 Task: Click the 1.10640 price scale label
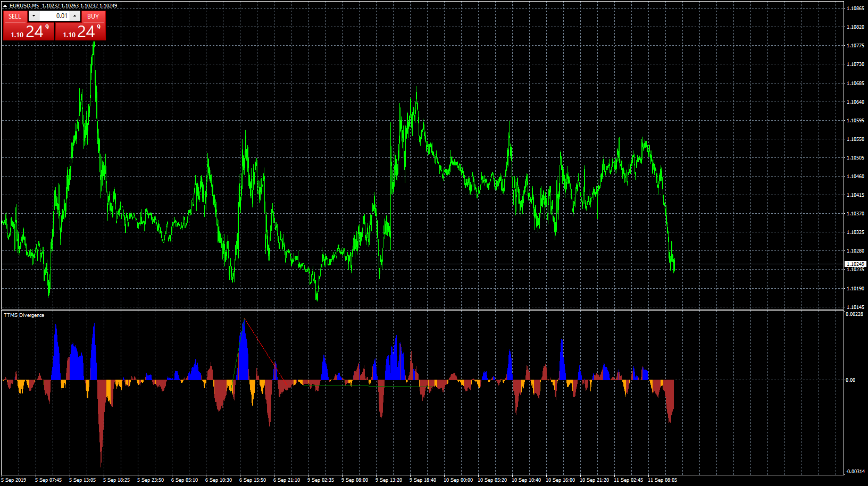coord(855,102)
